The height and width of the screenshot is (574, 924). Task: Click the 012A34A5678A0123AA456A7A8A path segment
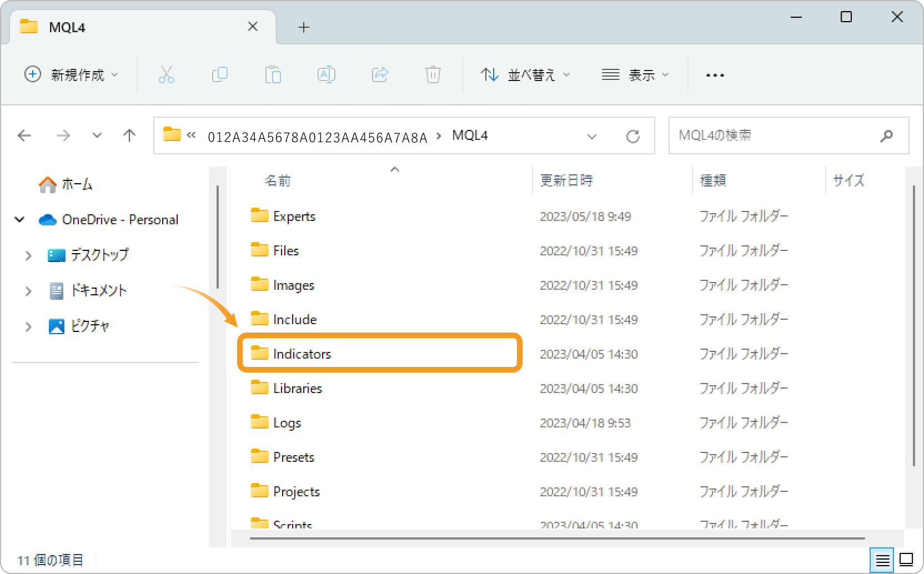(318, 137)
